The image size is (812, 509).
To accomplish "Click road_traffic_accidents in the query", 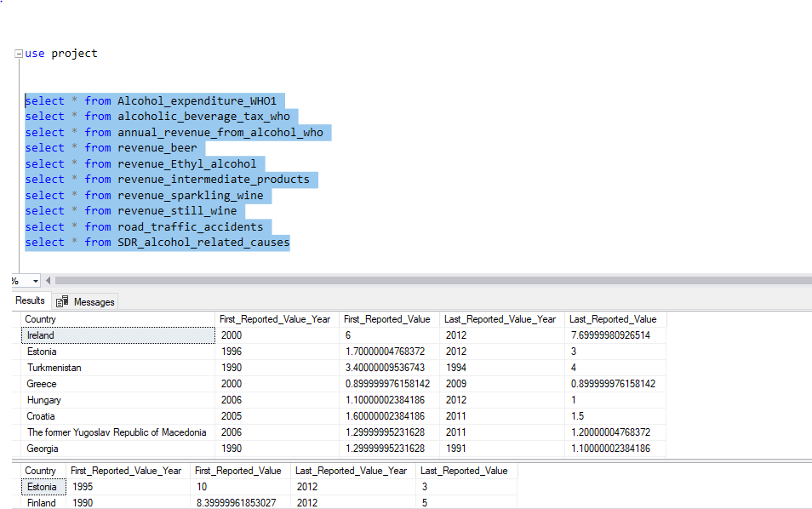I will pos(190,226).
